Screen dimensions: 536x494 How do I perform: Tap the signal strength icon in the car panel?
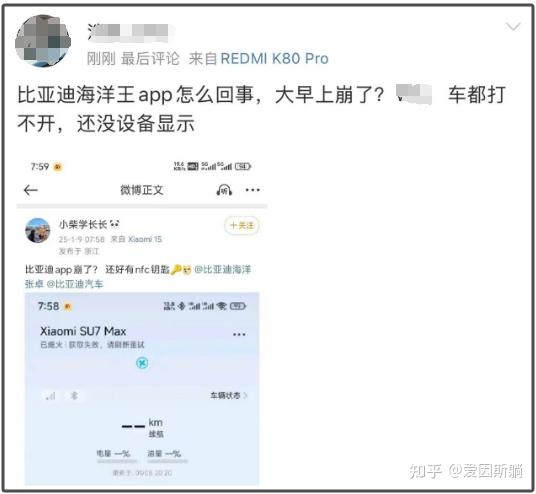51,396
